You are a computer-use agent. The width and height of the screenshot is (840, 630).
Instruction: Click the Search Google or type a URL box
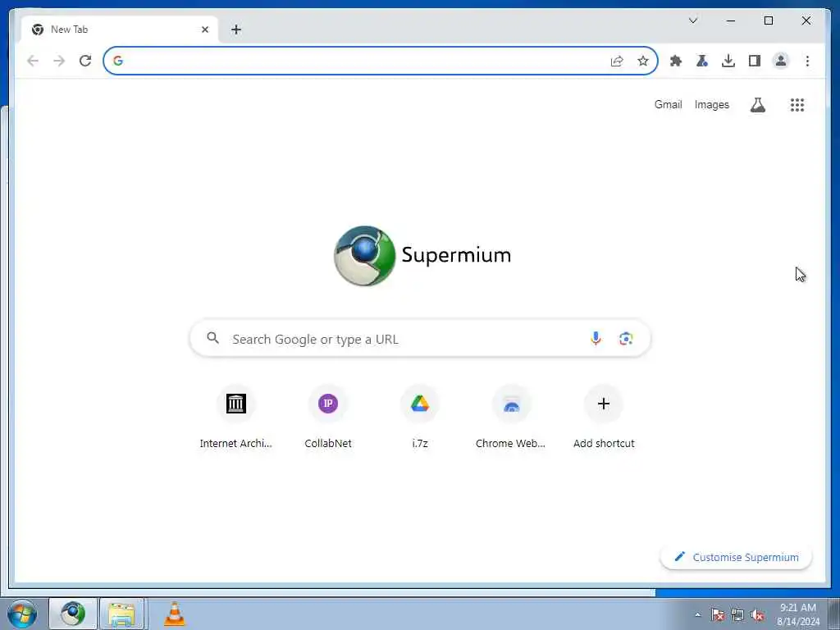click(420, 339)
